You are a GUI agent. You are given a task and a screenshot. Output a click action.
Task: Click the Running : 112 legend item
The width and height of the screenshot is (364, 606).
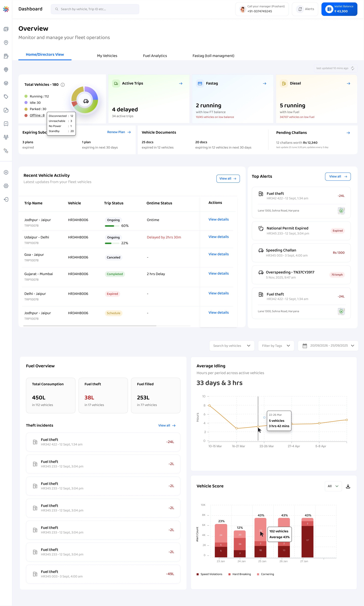(37, 96)
